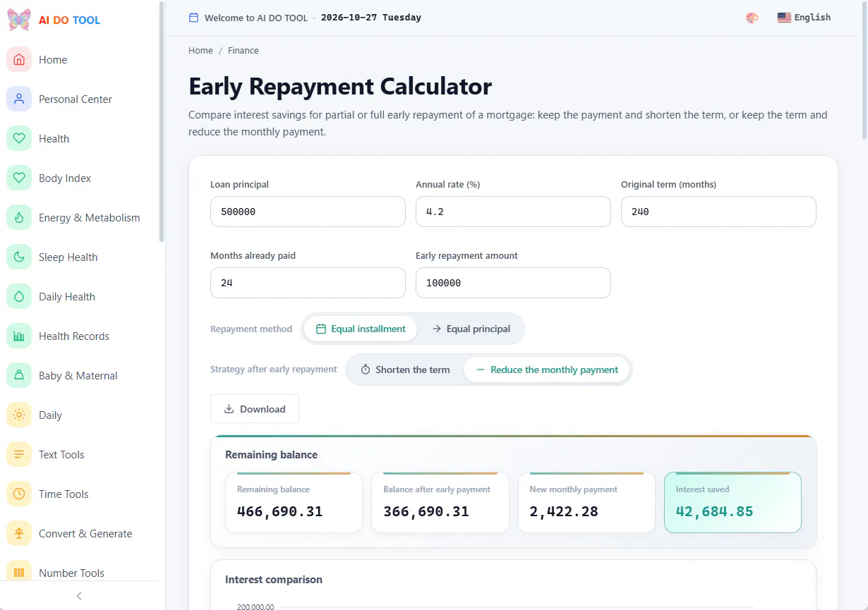Click the Text Tools lines icon

[x=19, y=455]
